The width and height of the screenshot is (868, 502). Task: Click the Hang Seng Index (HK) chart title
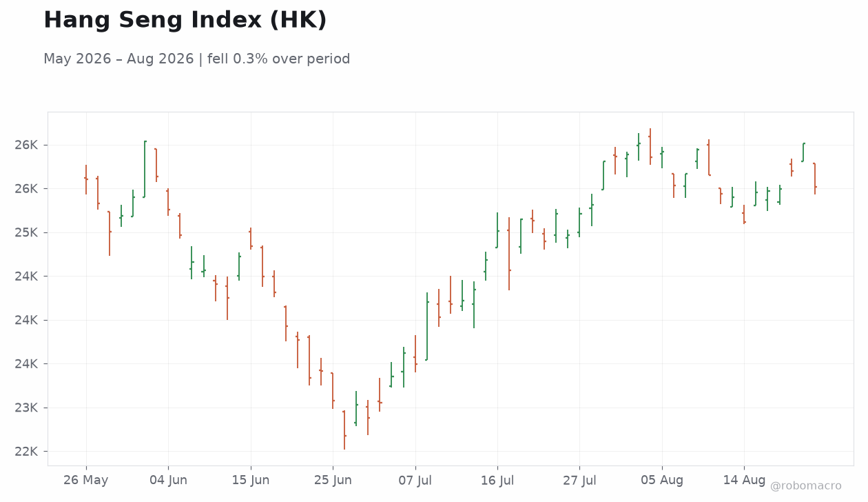pyautogui.click(x=185, y=21)
